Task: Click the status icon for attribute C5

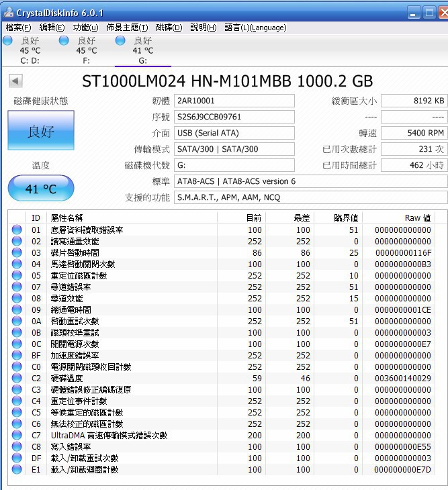Action: pos(17,412)
